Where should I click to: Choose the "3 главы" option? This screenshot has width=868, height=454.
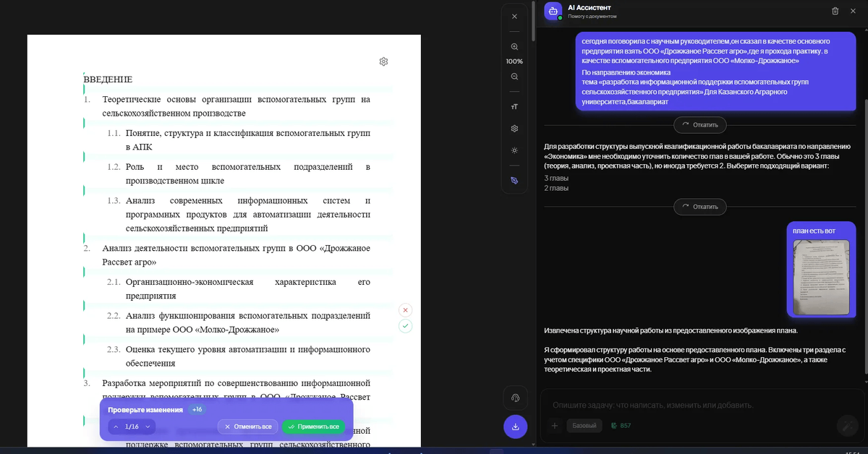tap(556, 178)
